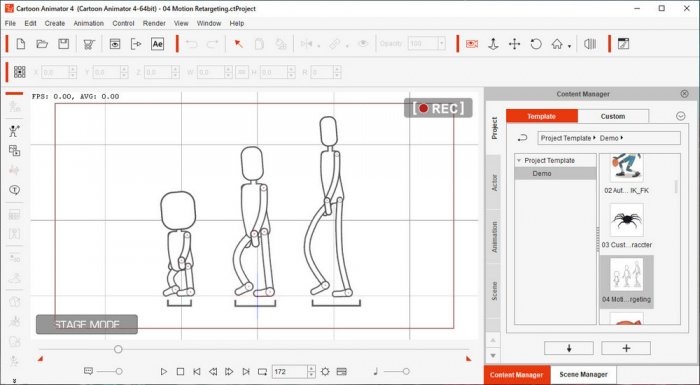Switch to the Template tab
Image resolution: width=700 pixels, height=385 pixels.
click(x=542, y=116)
